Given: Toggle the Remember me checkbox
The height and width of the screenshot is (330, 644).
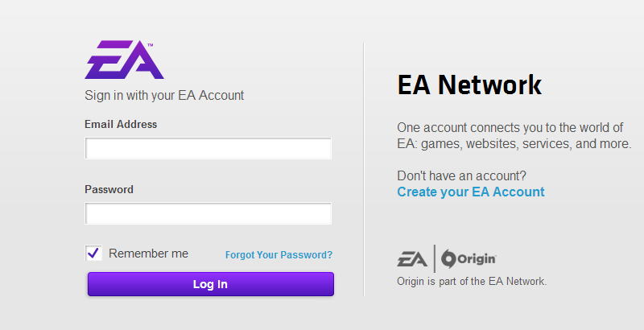Looking at the screenshot, I should point(93,253).
